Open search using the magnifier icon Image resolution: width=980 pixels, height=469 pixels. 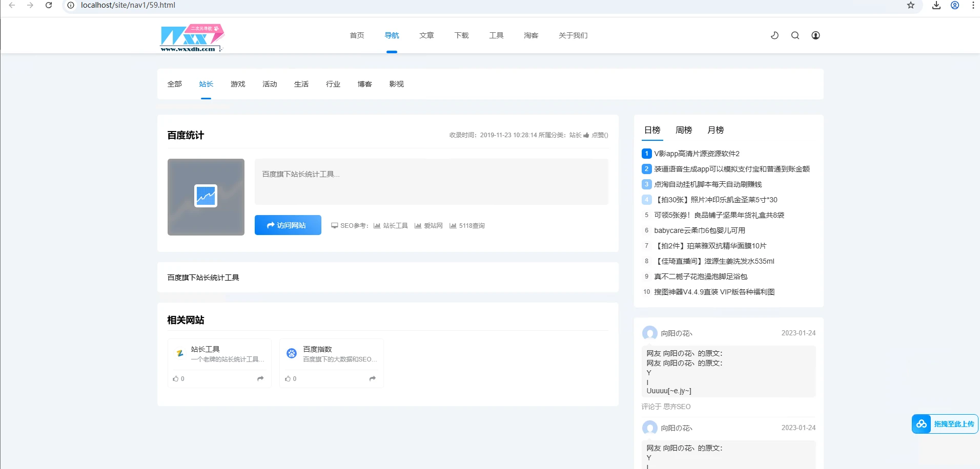click(x=795, y=35)
